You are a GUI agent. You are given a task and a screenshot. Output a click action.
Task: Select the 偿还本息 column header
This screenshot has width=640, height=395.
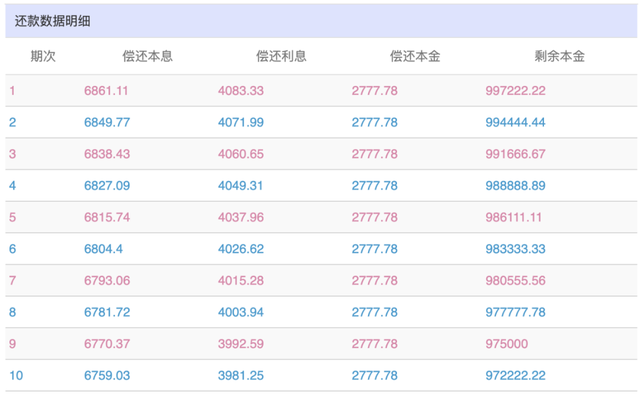(x=148, y=56)
